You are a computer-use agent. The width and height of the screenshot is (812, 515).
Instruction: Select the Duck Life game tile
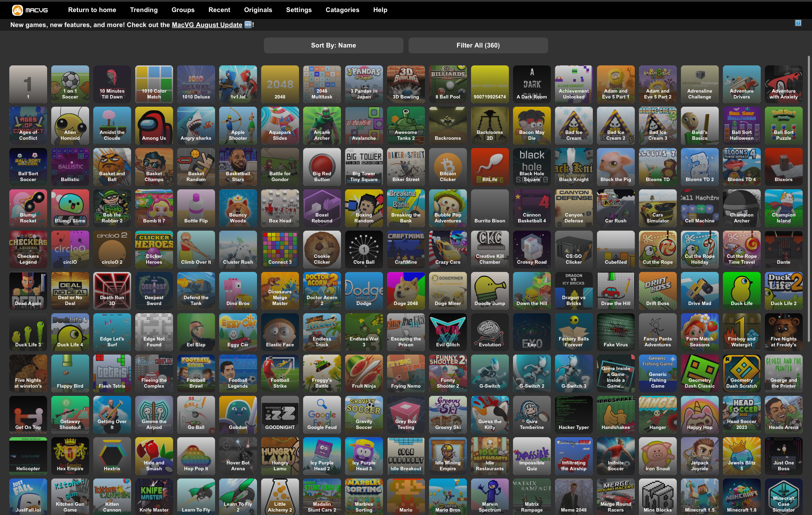click(x=742, y=291)
